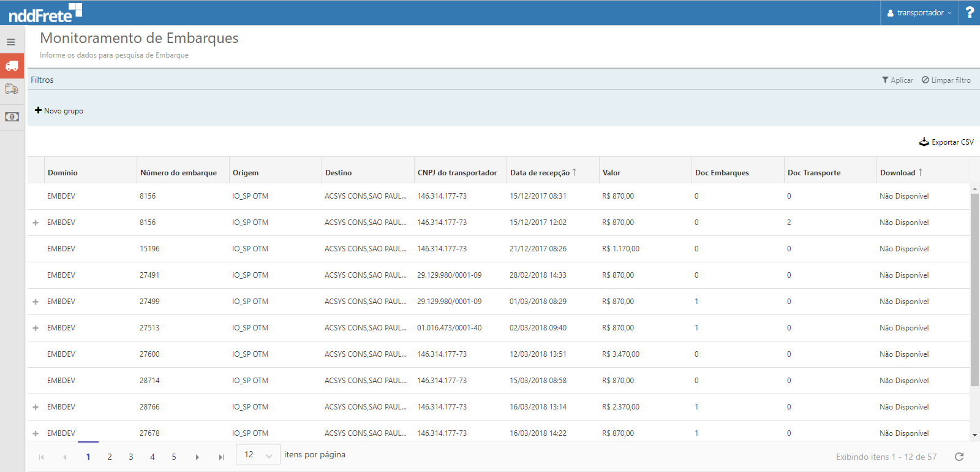
Task: Export table with Exportar CSV
Action: point(946,142)
